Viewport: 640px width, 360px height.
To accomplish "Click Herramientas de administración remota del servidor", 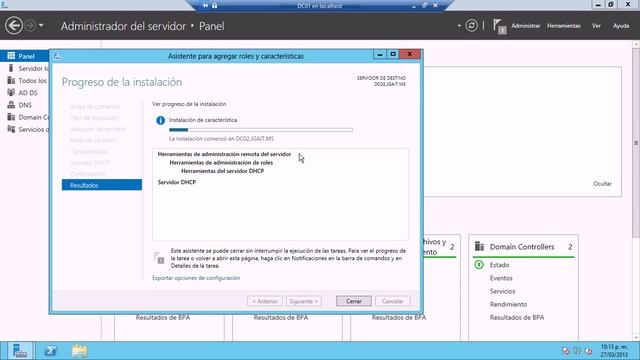I will [x=224, y=154].
